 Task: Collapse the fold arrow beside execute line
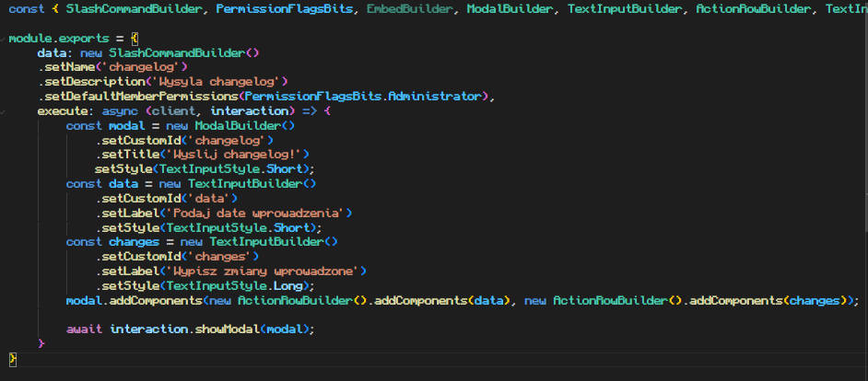[4, 111]
